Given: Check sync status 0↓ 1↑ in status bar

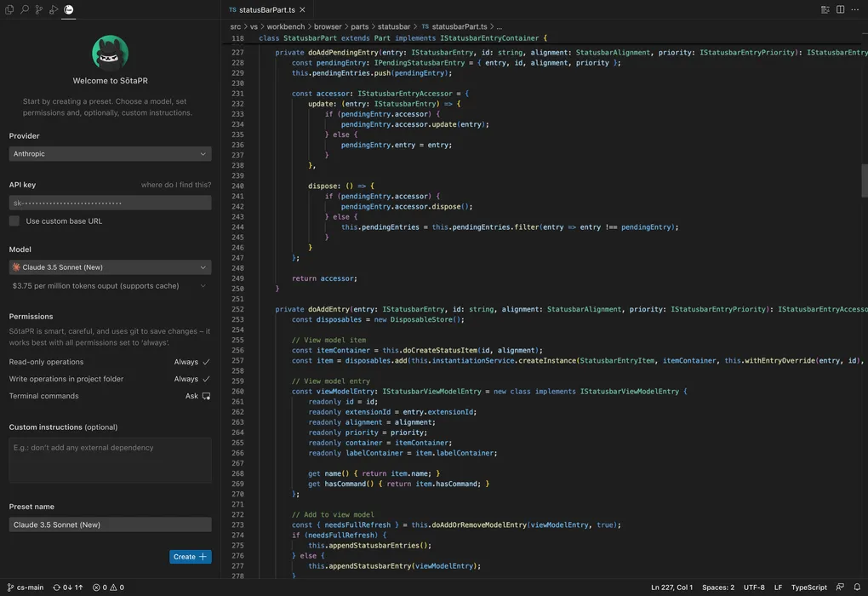Looking at the screenshot, I should [x=68, y=587].
